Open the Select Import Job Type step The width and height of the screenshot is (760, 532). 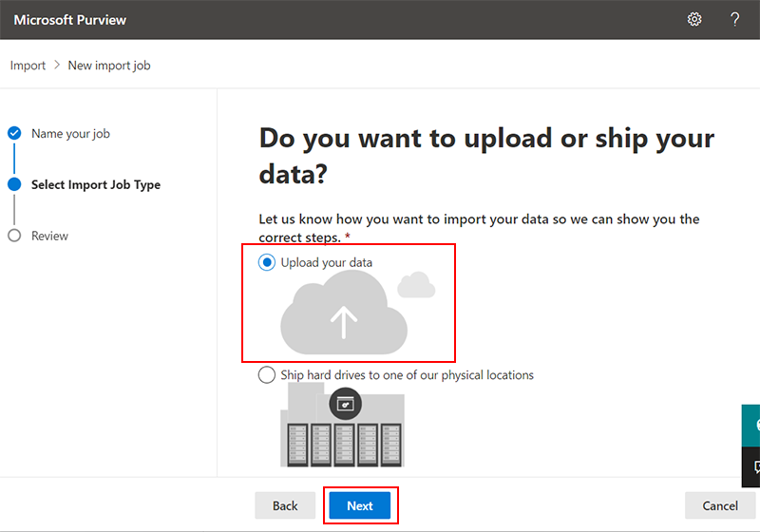[95, 185]
